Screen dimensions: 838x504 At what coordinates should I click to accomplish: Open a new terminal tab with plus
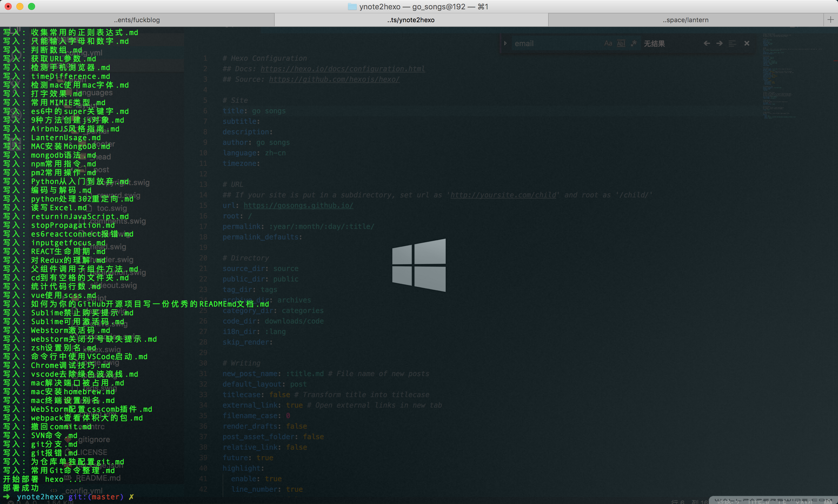click(830, 20)
